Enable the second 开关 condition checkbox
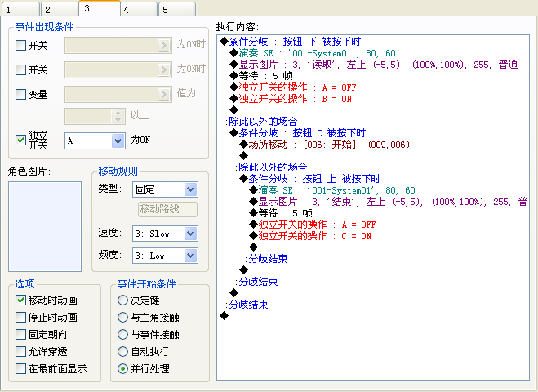The image size is (538, 392). tap(21, 69)
